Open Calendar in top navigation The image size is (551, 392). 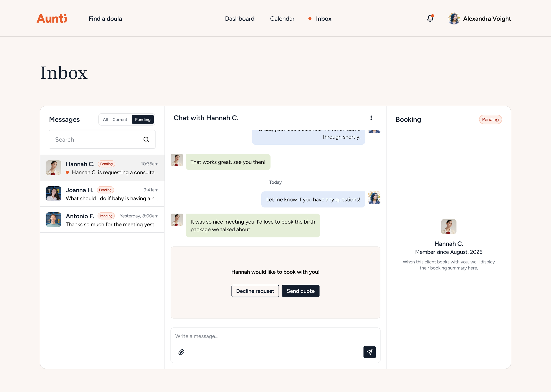[282, 19]
